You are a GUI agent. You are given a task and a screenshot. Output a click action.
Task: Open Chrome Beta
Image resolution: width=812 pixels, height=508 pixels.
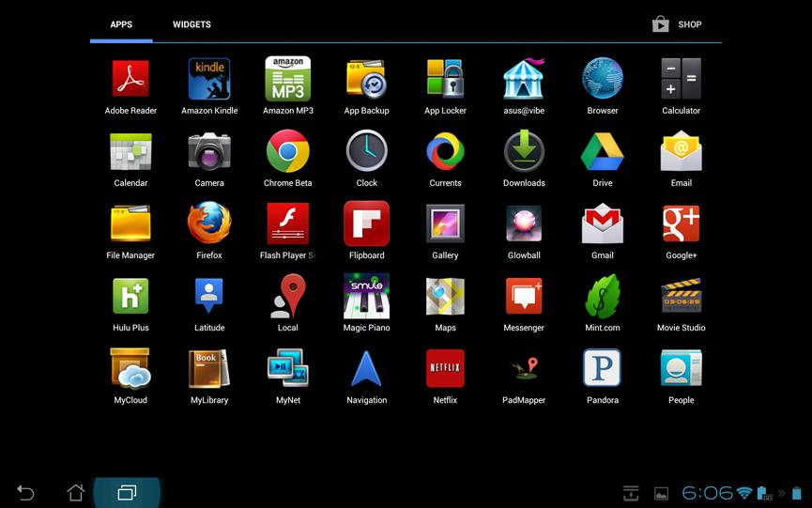288,151
